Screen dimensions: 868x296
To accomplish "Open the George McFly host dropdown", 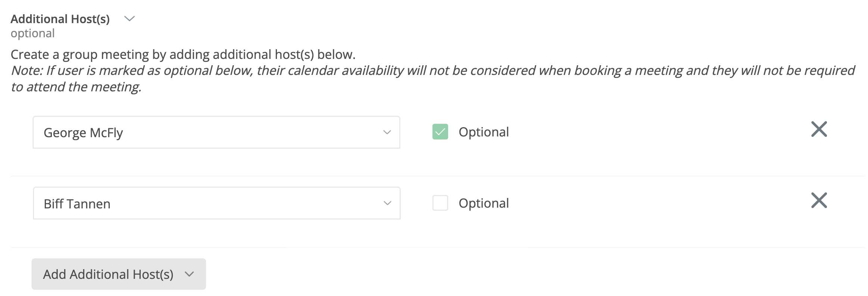I will coord(216,132).
